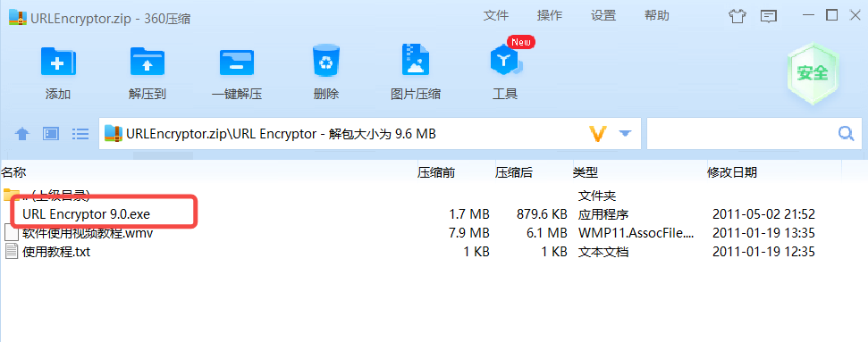The image size is (868, 342).
Task: Open the 帮助 menu
Action: point(656,15)
